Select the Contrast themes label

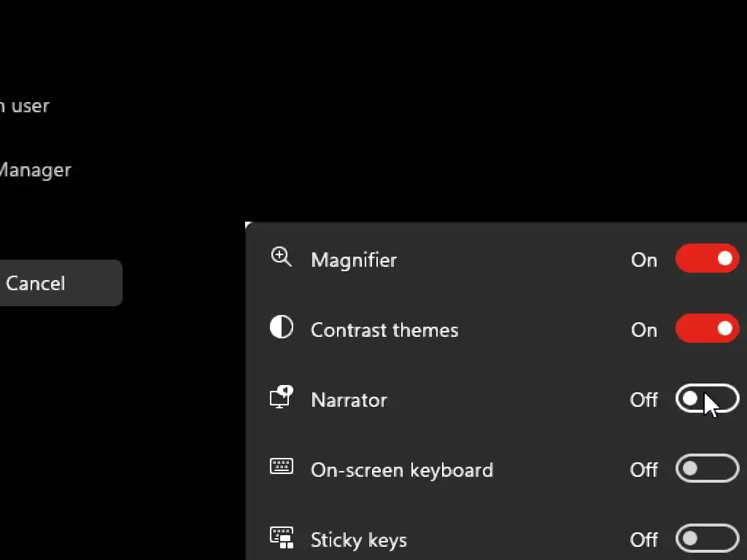click(384, 330)
